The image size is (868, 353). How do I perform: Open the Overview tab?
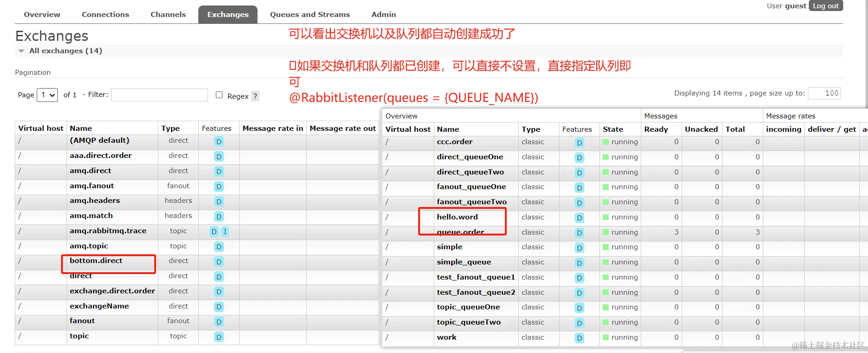tap(42, 14)
